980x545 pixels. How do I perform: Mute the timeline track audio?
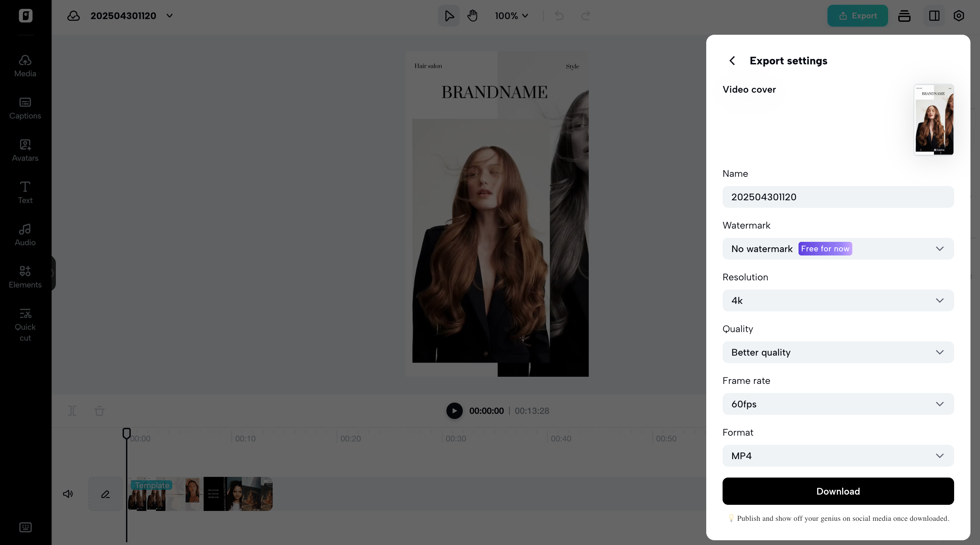point(68,494)
